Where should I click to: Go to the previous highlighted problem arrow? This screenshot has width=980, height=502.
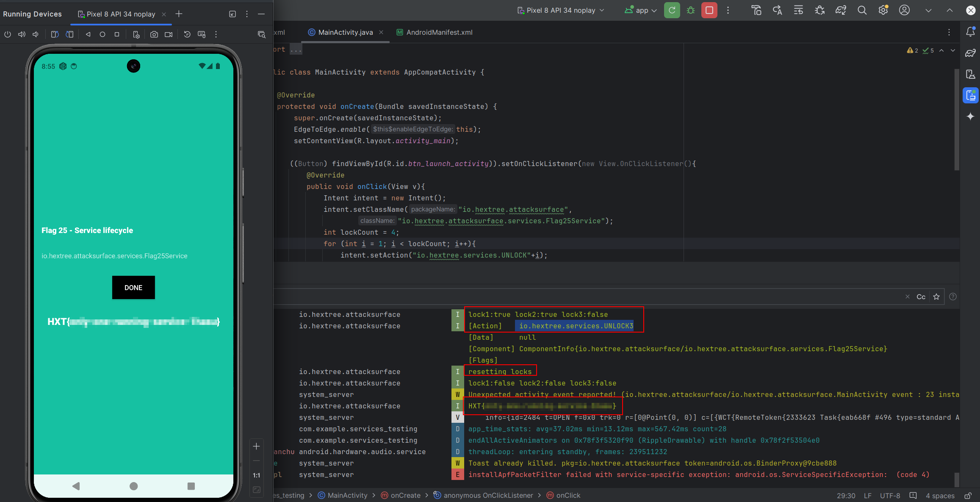(941, 50)
